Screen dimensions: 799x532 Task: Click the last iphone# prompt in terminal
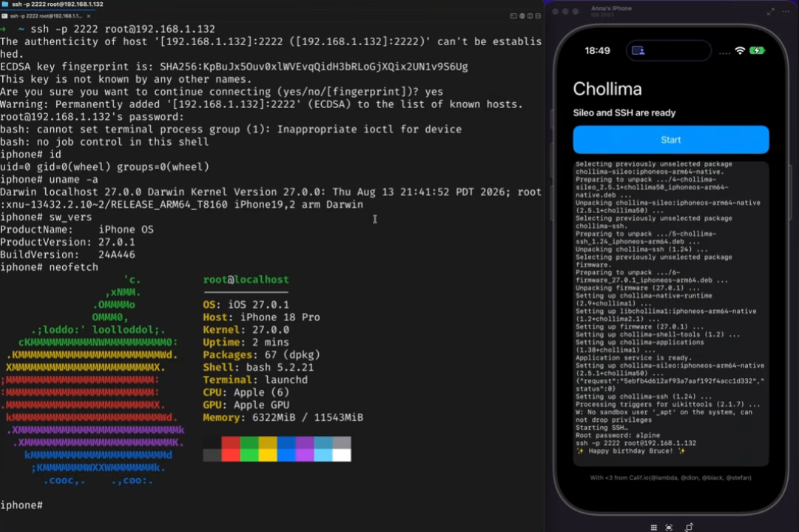pos(21,505)
